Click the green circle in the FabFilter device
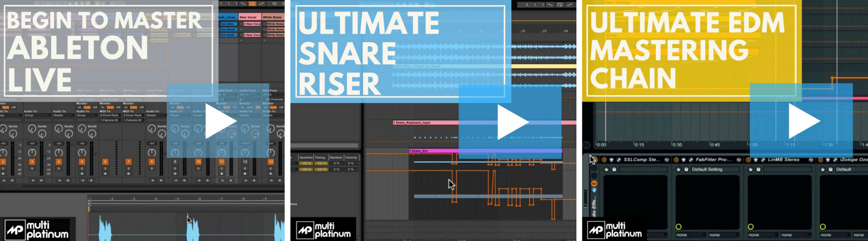The image size is (868, 241). point(679,227)
